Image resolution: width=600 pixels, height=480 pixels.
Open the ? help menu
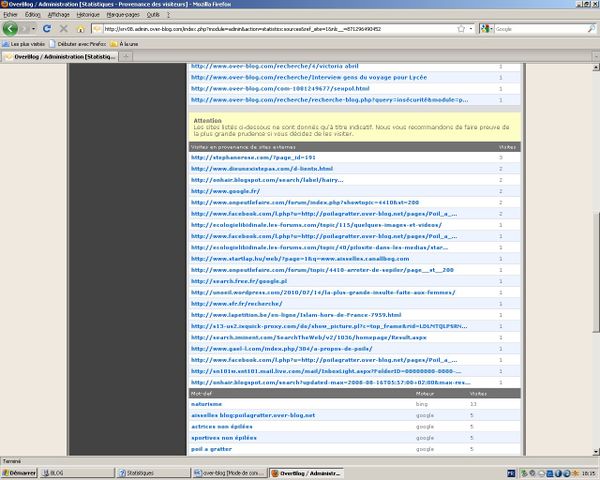pos(168,15)
